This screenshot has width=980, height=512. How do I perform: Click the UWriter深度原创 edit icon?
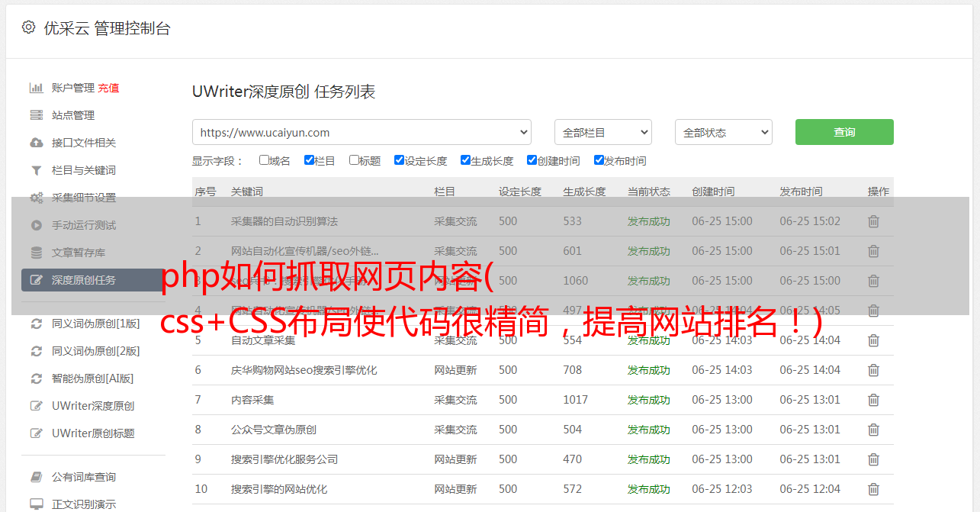36,406
